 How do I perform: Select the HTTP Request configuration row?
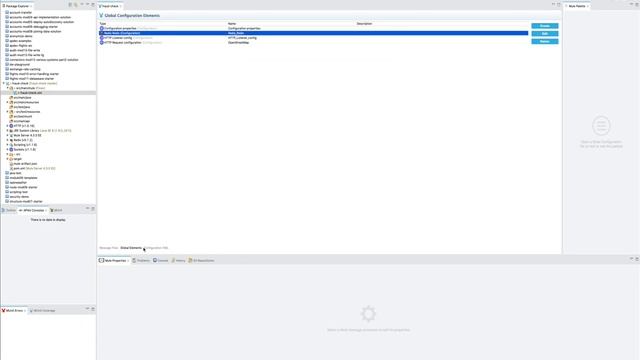(x=313, y=42)
